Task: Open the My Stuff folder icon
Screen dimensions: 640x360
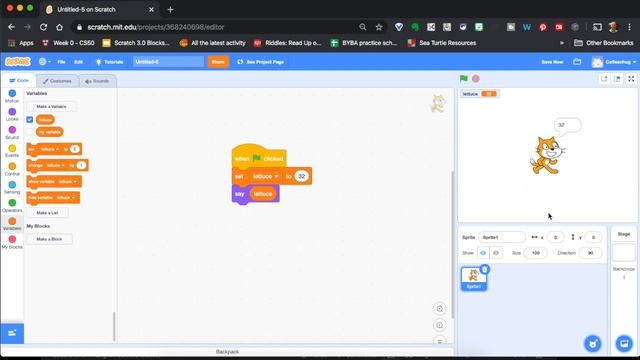Action: (x=577, y=62)
